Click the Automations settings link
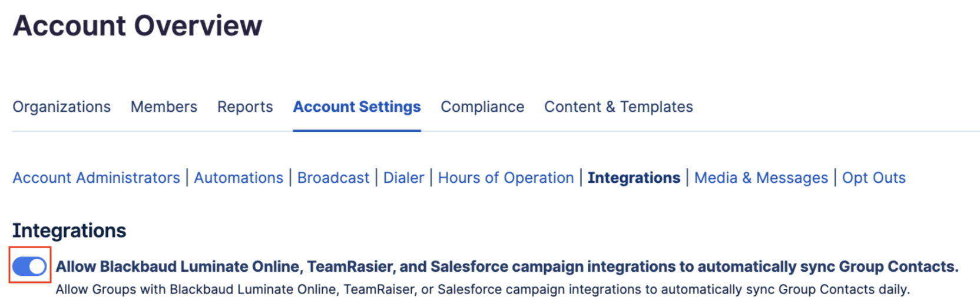 point(239,178)
